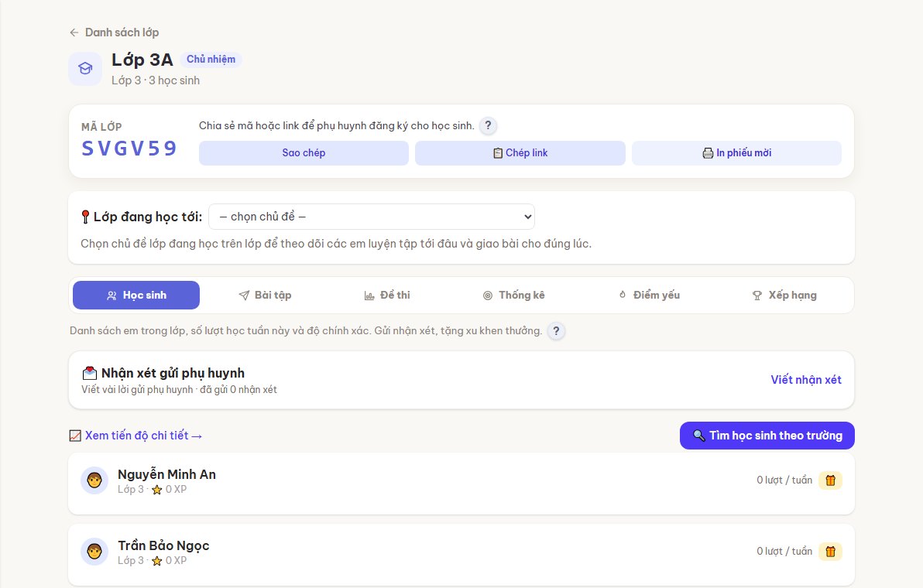
Task: Open the Điểm yếu tab
Action: tap(650, 296)
